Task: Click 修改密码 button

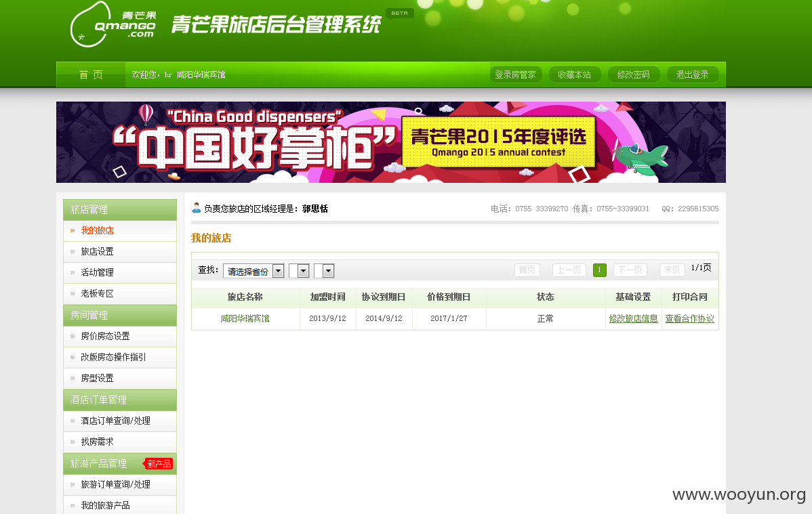Action: pyautogui.click(x=633, y=74)
